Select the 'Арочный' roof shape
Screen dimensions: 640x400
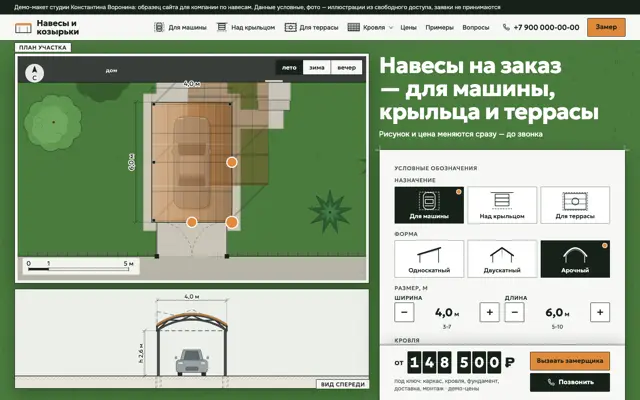575,259
